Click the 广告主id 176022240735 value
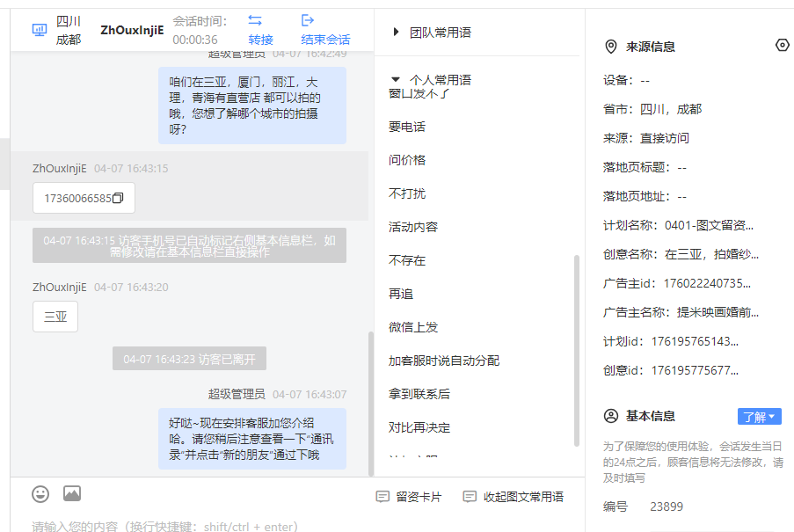Screen dimensions: 794x532 tap(707, 283)
